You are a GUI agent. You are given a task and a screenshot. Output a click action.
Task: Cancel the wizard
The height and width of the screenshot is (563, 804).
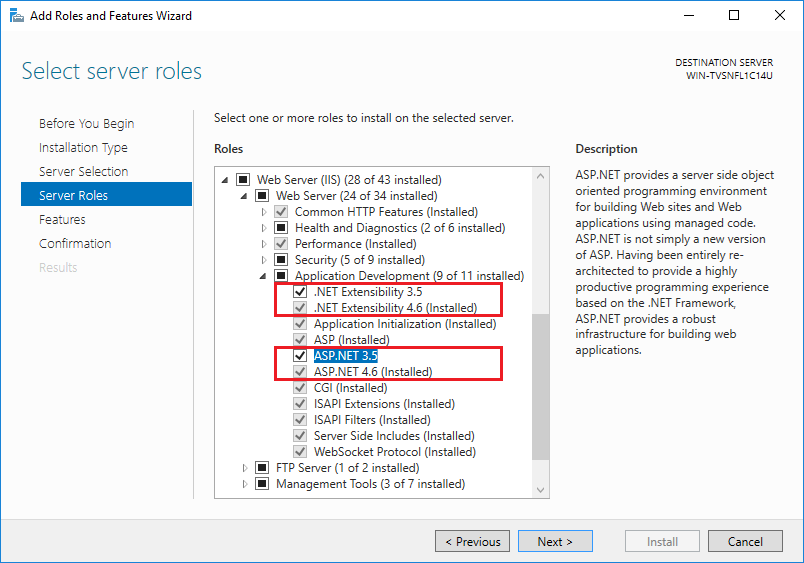coord(745,542)
